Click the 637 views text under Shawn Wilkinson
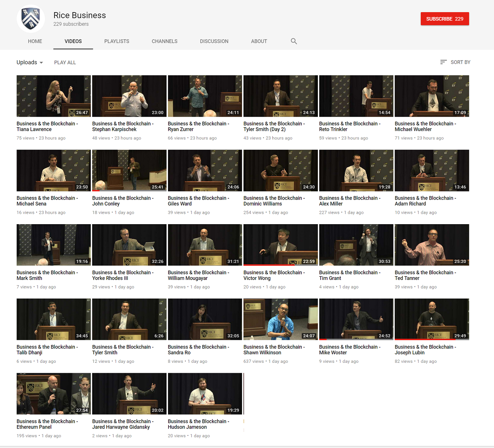This screenshot has width=494, height=448. (x=253, y=361)
